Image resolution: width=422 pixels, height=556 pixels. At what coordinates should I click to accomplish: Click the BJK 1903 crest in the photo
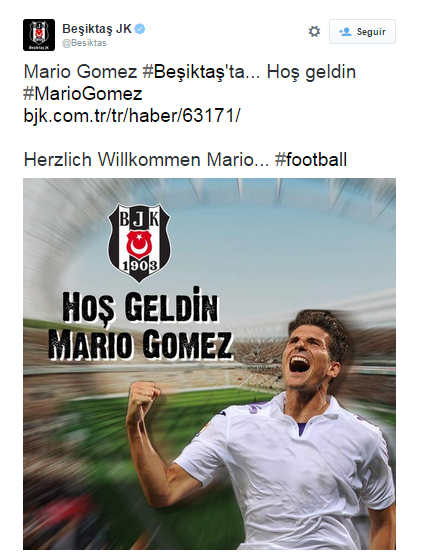139,243
